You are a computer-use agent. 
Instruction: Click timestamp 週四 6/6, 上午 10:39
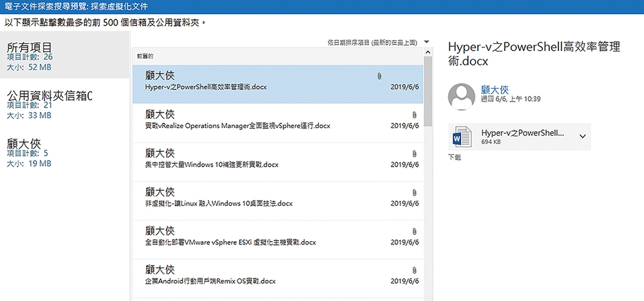[511, 99]
